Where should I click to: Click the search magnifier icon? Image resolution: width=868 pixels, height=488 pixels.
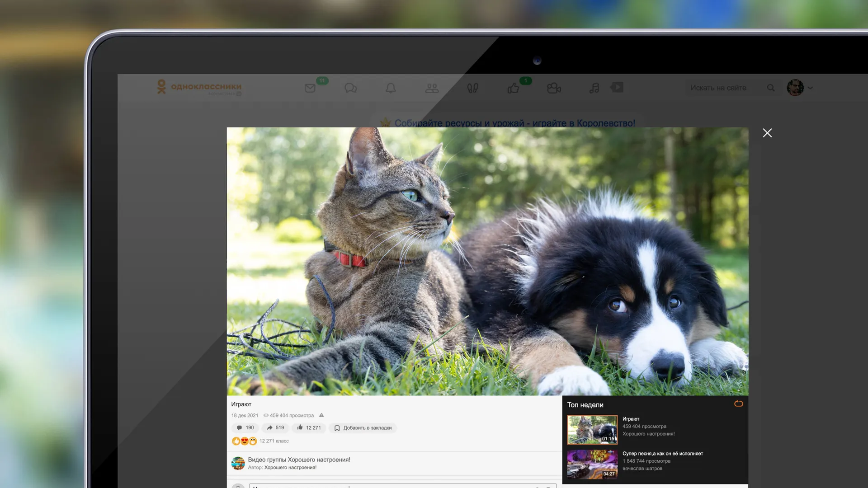771,88
